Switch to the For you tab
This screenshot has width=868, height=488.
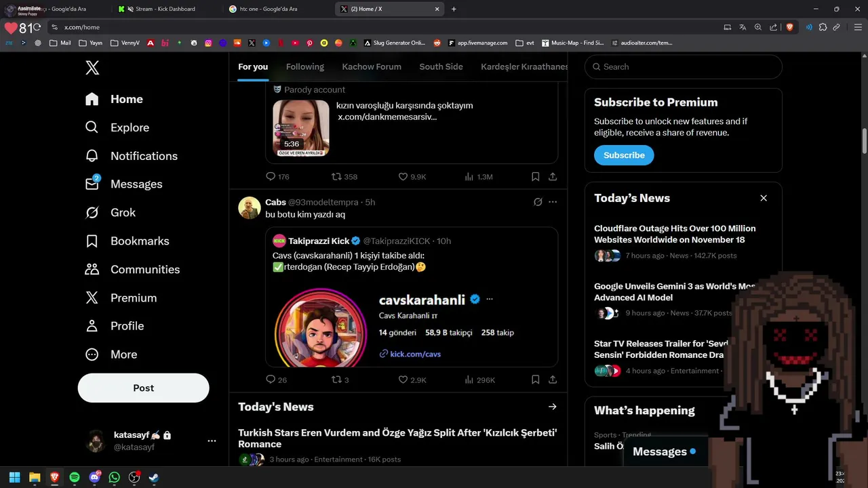[x=253, y=66]
